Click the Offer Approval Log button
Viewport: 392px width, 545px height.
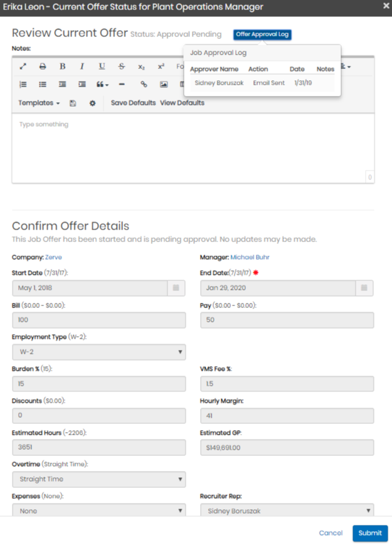click(x=262, y=34)
